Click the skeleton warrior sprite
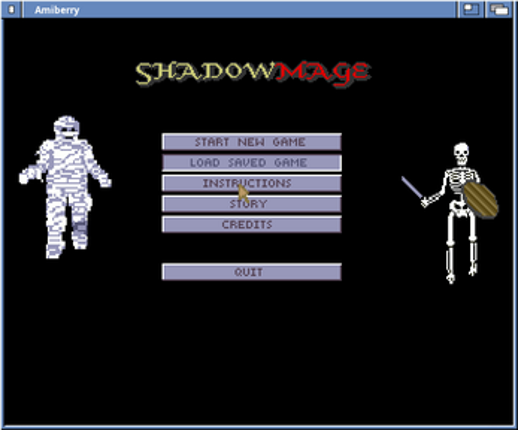The image size is (518, 430). 451,213
